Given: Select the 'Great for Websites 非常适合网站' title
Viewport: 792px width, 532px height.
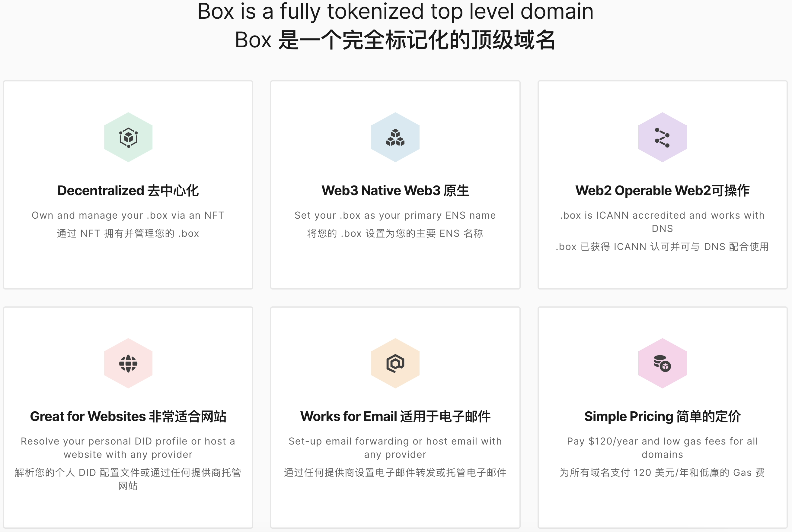Looking at the screenshot, I should coord(128,416).
